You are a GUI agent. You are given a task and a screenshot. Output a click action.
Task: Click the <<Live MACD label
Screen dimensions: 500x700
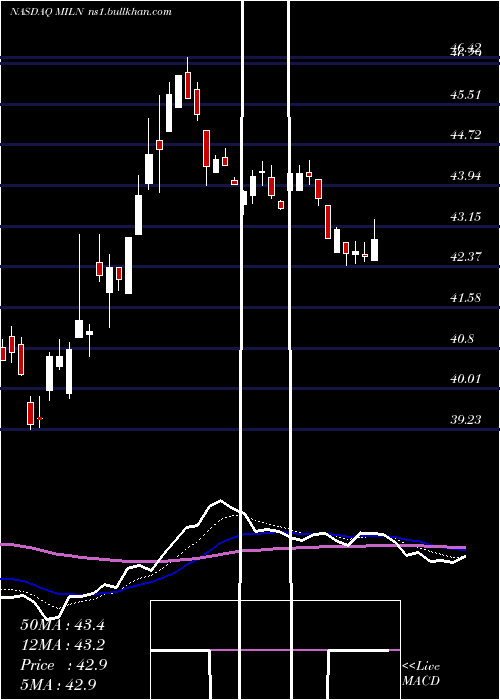pyautogui.click(x=421, y=674)
